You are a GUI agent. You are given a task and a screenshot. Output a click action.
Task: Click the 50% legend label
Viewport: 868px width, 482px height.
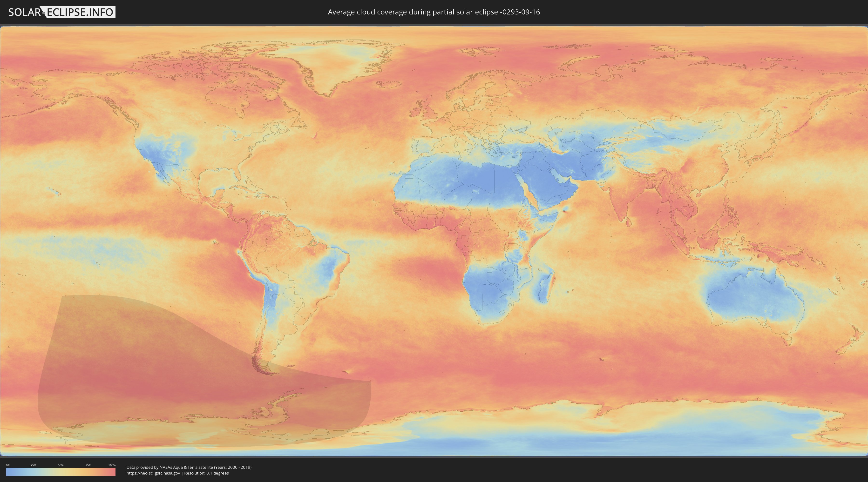tap(61, 465)
